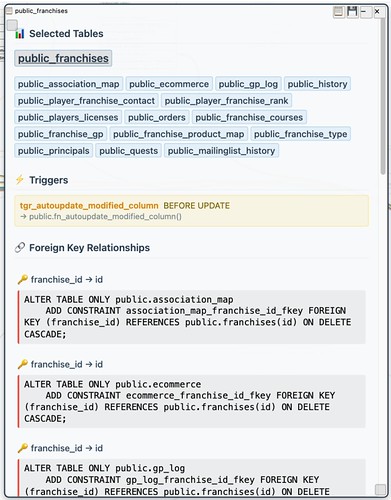Select the public_player_franchise_contact tag
Viewport: 391px width, 500px height.
pyautogui.click(x=86, y=101)
